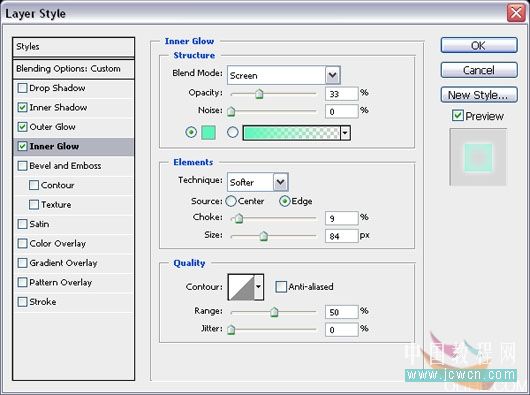Open the Contour picker dropdown arrow
This screenshot has height=395, width=530.
tap(259, 287)
